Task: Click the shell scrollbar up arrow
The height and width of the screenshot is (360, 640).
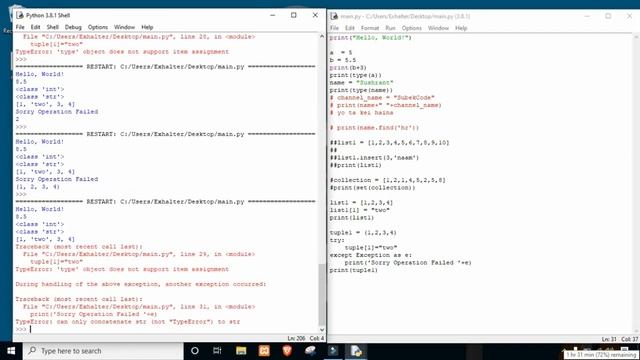Action: pos(322,37)
